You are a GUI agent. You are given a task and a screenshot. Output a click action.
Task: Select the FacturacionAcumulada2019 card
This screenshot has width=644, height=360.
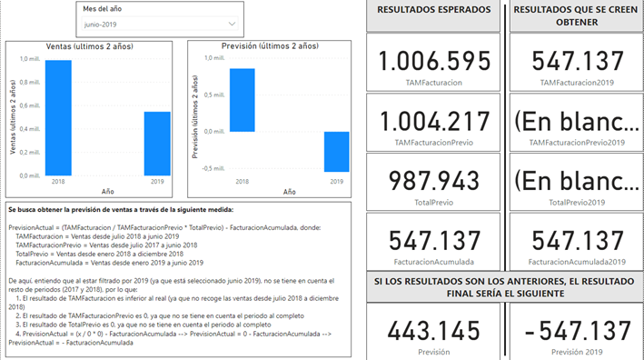pos(577,242)
